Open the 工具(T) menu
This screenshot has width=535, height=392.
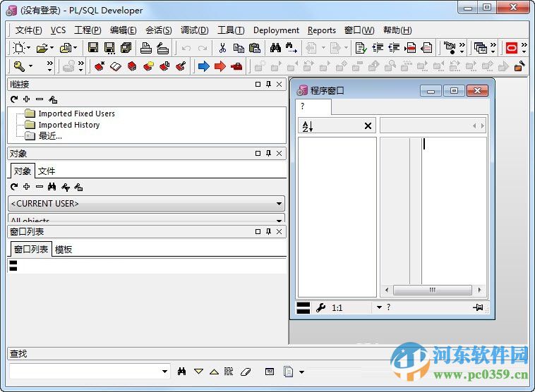(x=231, y=30)
